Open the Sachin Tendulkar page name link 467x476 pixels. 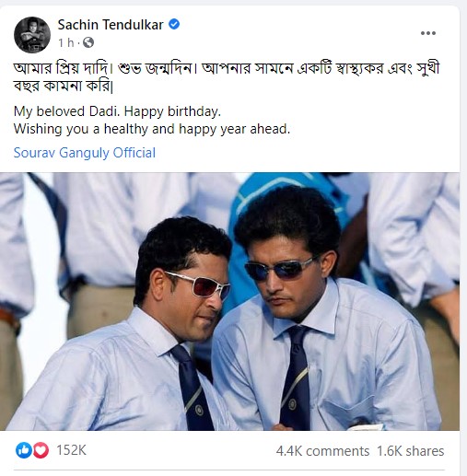[x=111, y=25]
